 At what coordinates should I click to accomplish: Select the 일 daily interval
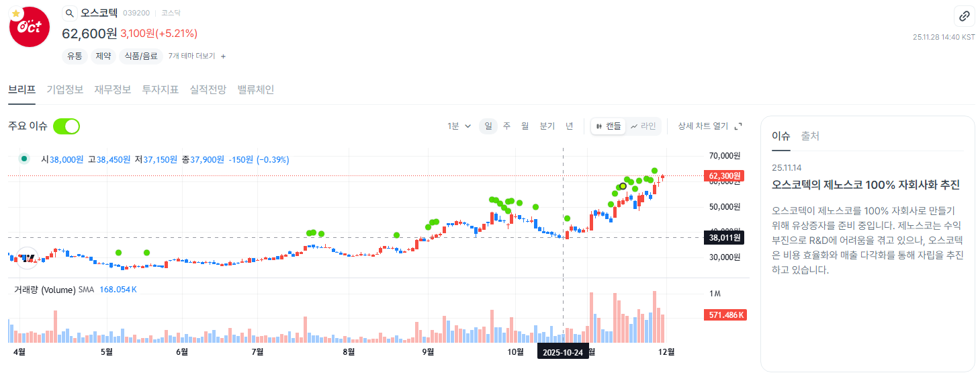coord(488,126)
